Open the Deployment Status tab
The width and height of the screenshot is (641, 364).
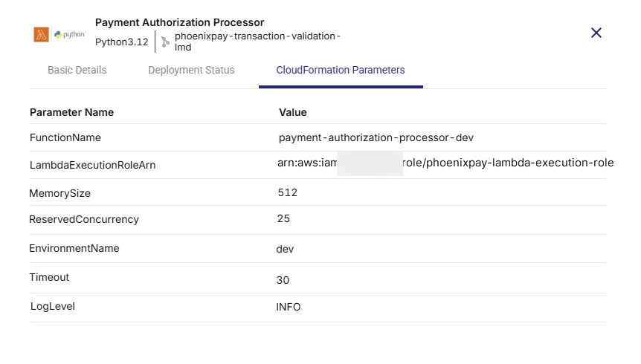point(191,70)
